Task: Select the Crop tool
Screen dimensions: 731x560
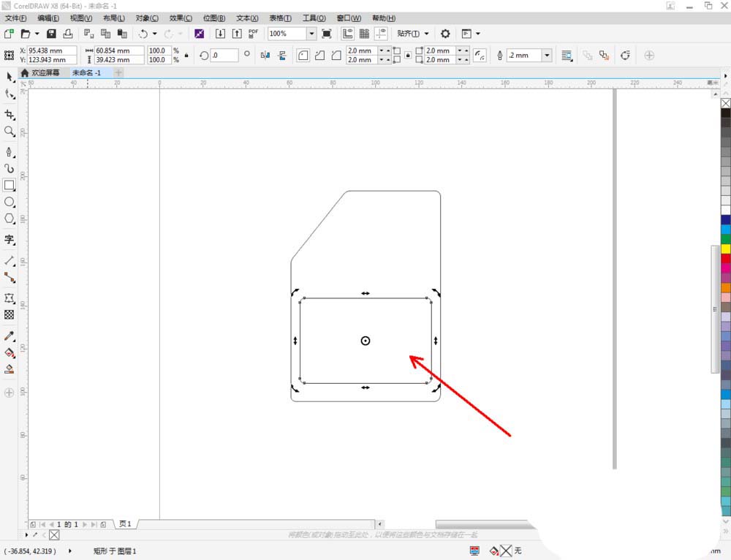Action: click(x=10, y=115)
